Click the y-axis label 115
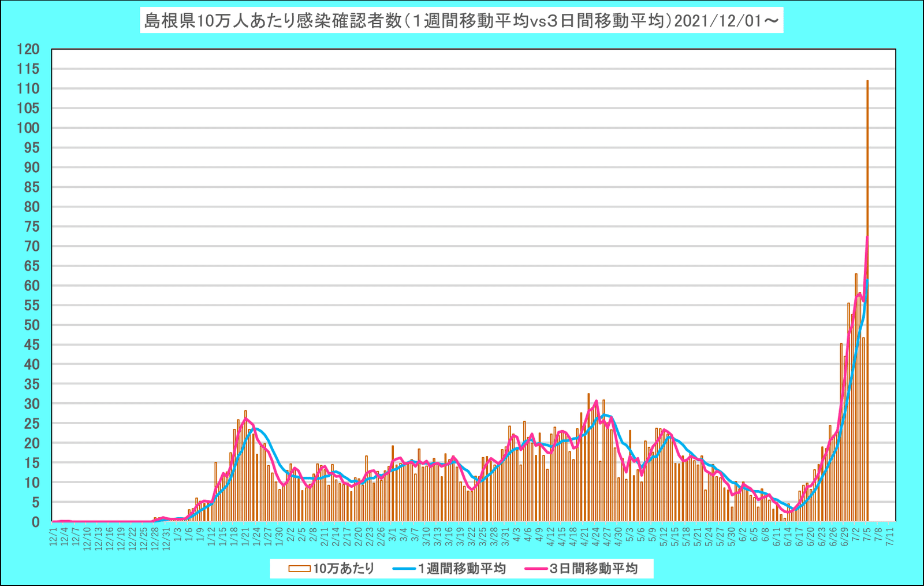Image resolution: width=924 pixels, height=586 pixels. click(x=28, y=69)
